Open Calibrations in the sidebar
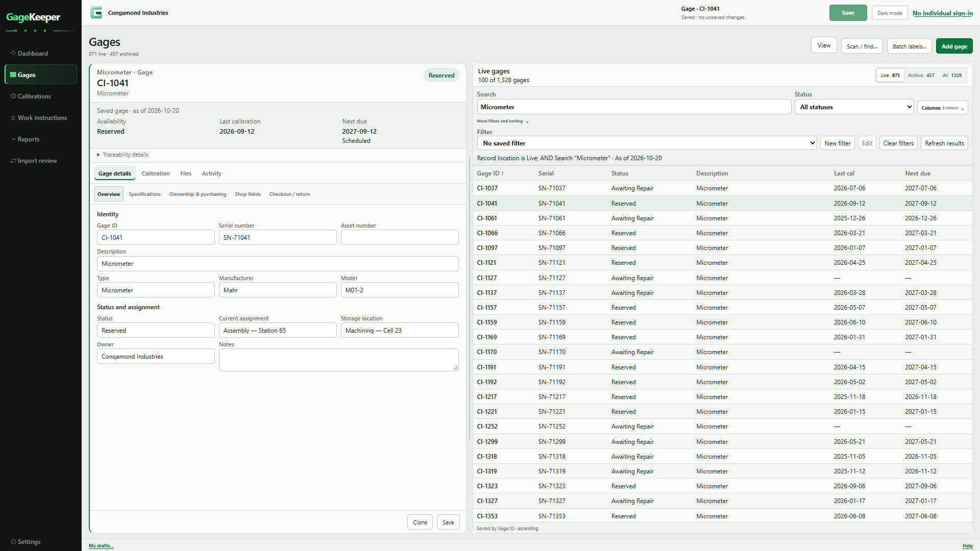Viewport: 980px width, 551px height. coord(41,96)
